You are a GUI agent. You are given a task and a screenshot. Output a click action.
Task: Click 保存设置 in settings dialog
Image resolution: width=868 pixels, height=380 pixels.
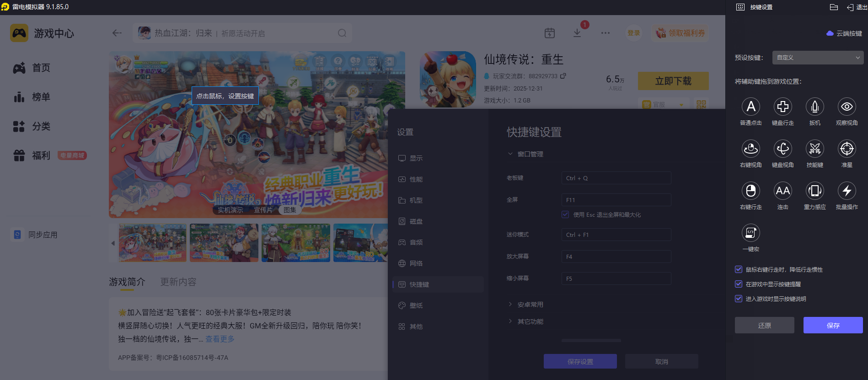580,361
